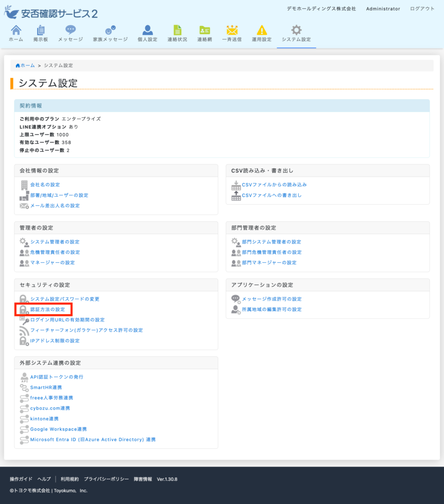Open システム設定パスワードの変更 link
Viewport: 444px width, 504px height.
pyautogui.click(x=65, y=299)
